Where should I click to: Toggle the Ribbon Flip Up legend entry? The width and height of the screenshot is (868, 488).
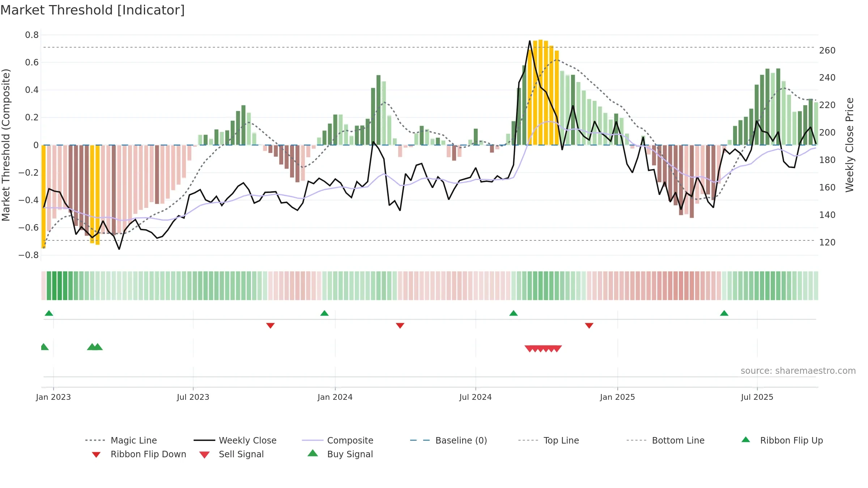pyautogui.click(x=782, y=440)
